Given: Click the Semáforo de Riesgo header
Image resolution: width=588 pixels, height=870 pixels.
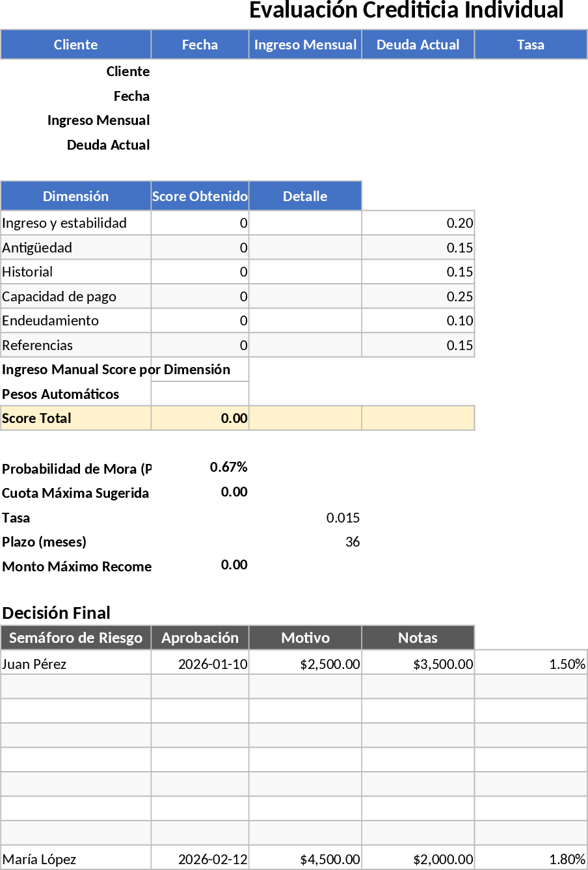Looking at the screenshot, I should click(x=75, y=638).
